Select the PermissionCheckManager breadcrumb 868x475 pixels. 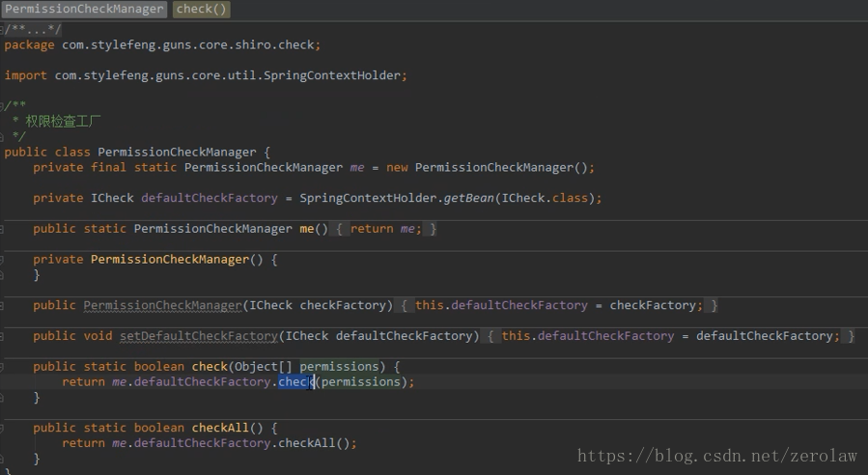click(84, 9)
